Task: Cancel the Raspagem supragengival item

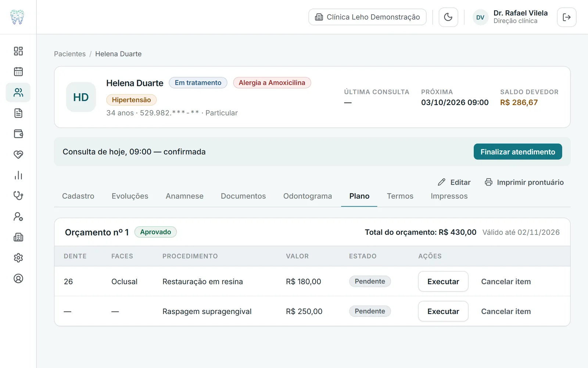Action: (506, 311)
